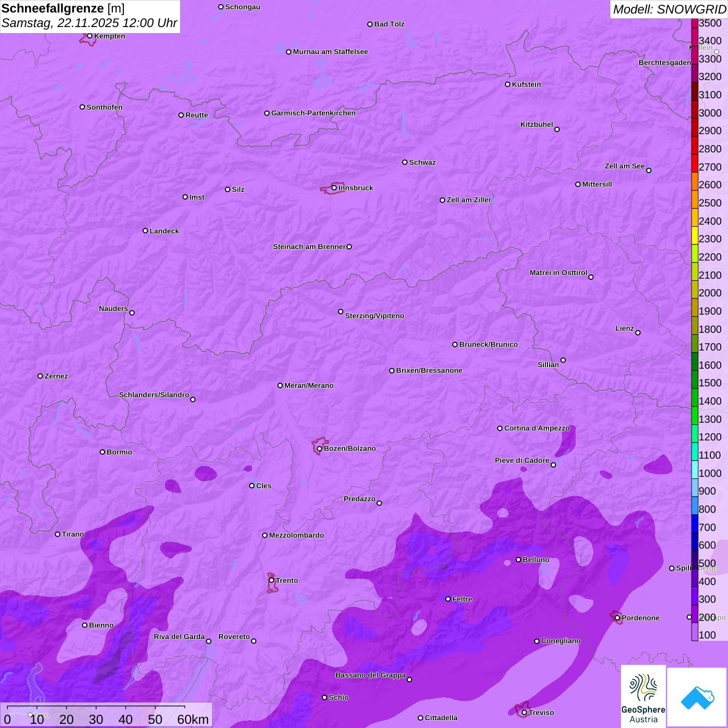Click the "Riva del Garda" label
Viewport: 728px width, 728px height.
[x=179, y=636]
